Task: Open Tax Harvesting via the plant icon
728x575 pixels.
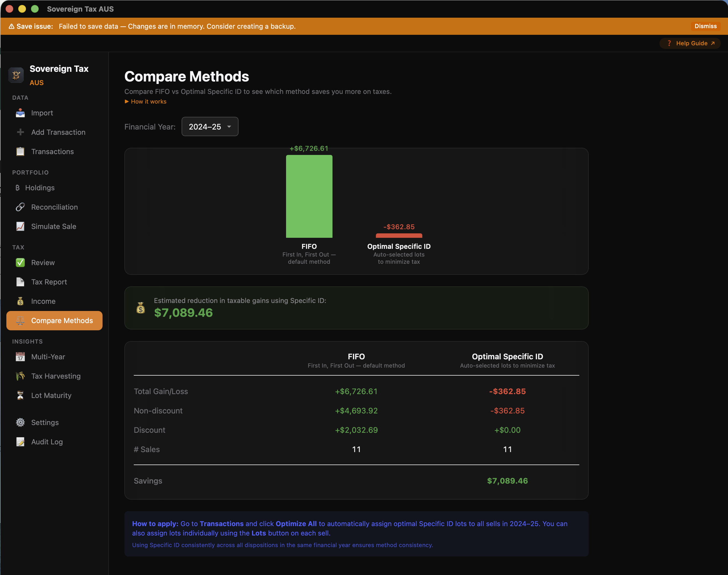Action: (x=20, y=376)
